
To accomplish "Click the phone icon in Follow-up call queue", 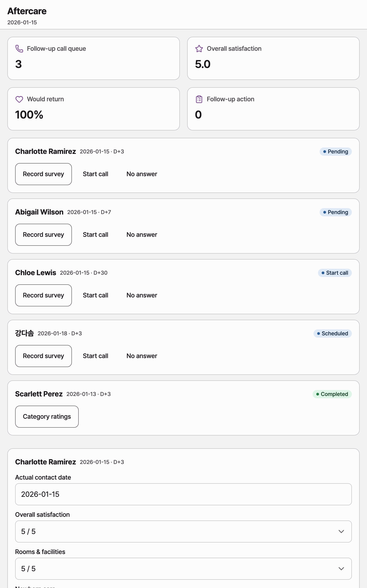I will click(19, 49).
